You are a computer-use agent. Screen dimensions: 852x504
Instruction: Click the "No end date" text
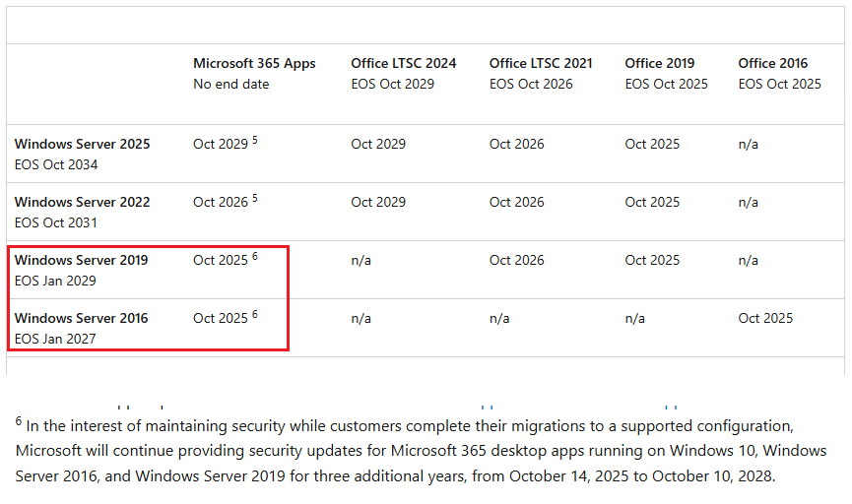pyautogui.click(x=230, y=85)
